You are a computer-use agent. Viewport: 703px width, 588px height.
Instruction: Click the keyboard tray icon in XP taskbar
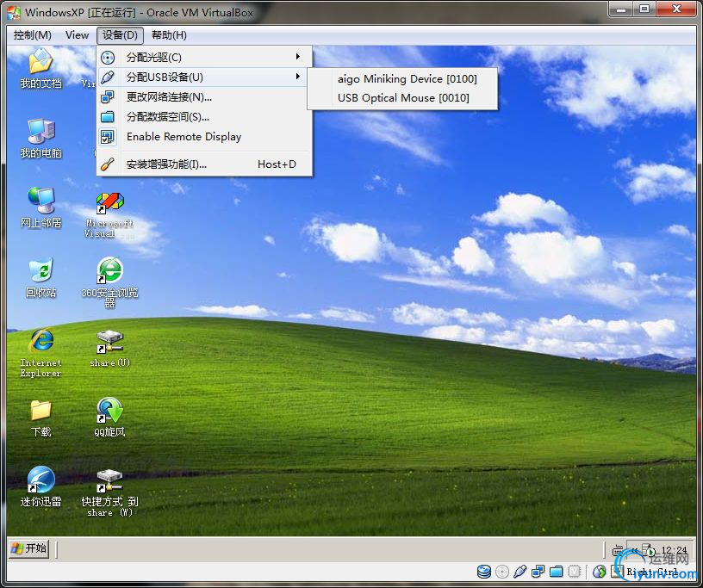(617, 549)
